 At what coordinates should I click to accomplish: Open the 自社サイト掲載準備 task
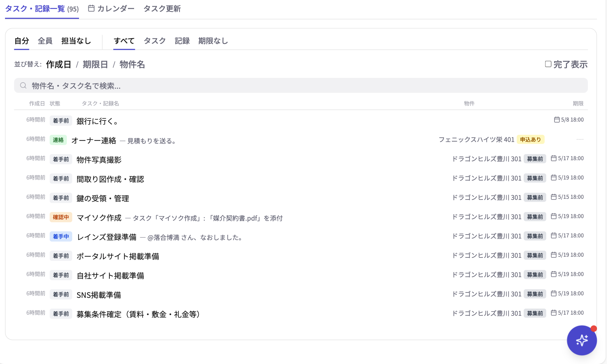110,276
